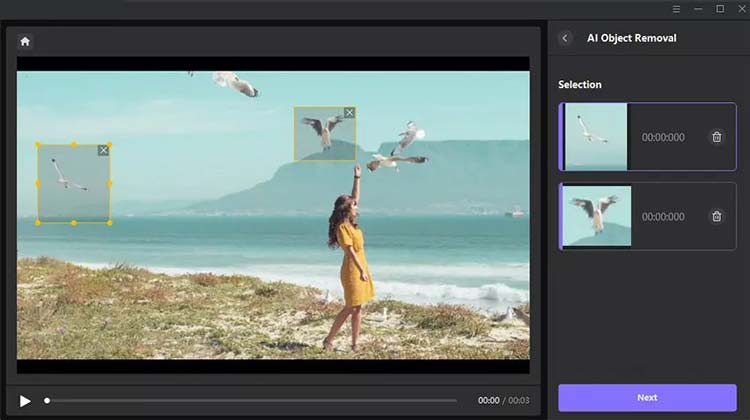Screen dimensions: 750x420
Task: Delete the second selection with trash icon
Action: (716, 216)
